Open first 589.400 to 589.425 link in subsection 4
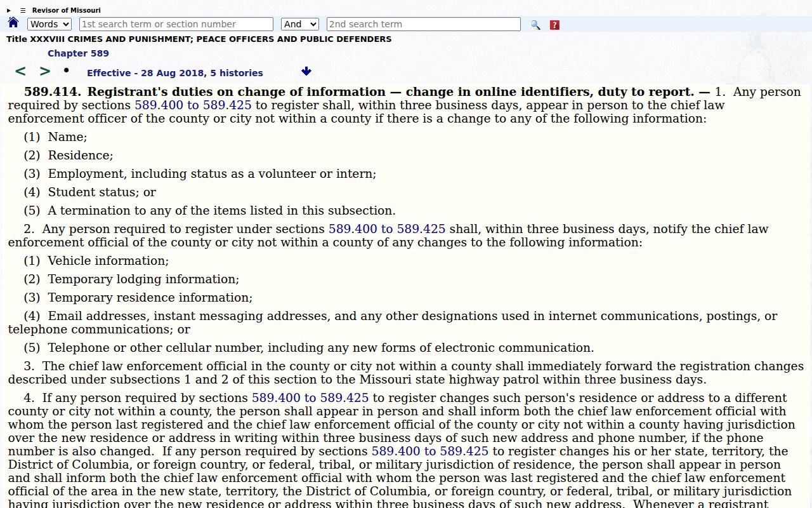 (310, 398)
